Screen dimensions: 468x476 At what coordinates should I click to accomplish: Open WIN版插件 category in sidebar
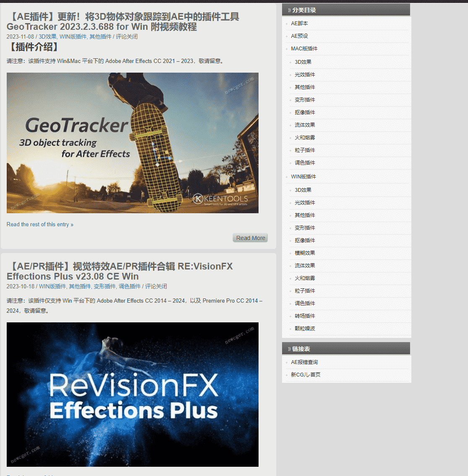pyautogui.click(x=303, y=177)
